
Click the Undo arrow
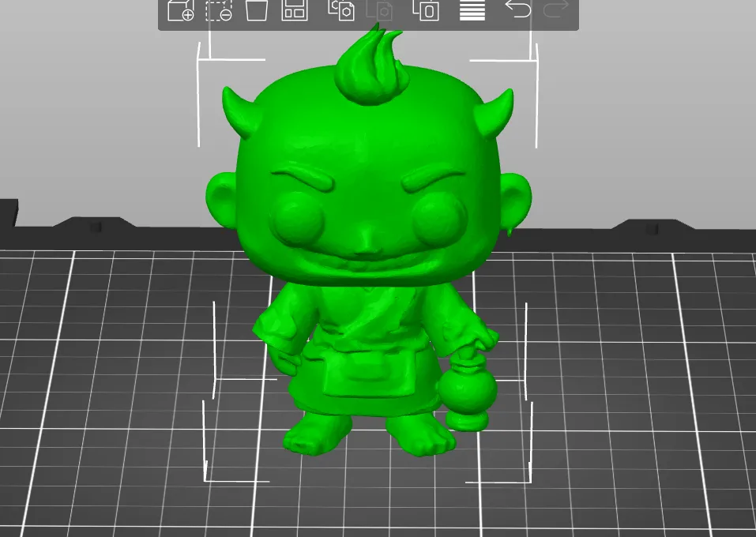517,9
